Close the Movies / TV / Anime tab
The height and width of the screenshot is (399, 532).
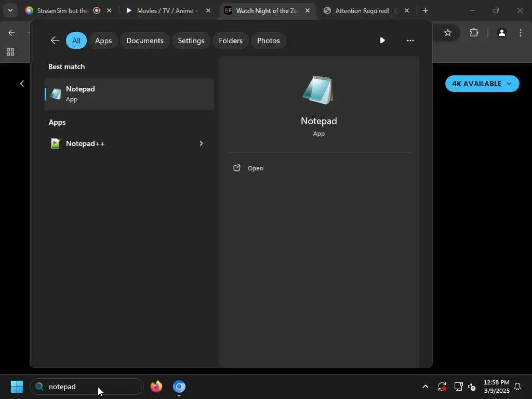(208, 11)
